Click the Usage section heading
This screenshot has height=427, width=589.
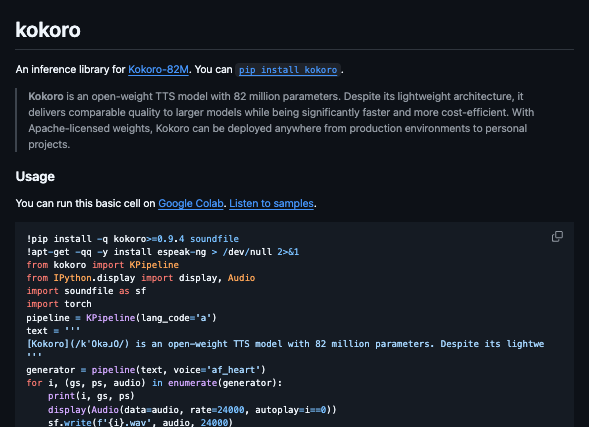[x=35, y=177]
